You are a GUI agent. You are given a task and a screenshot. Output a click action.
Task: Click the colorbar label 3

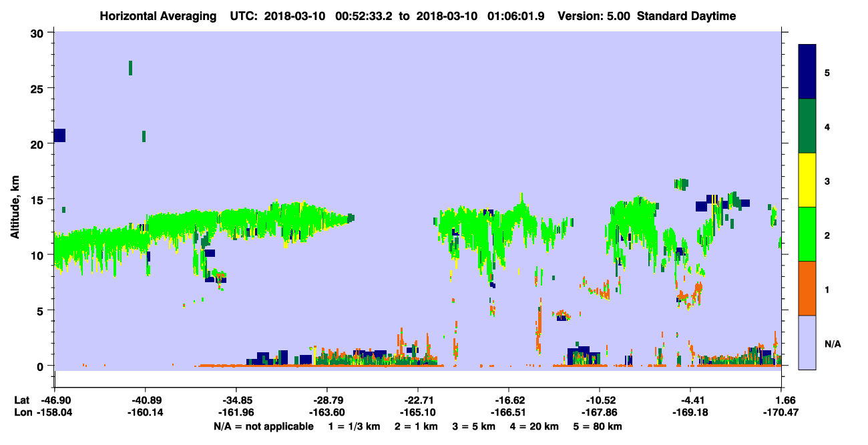coord(827,181)
